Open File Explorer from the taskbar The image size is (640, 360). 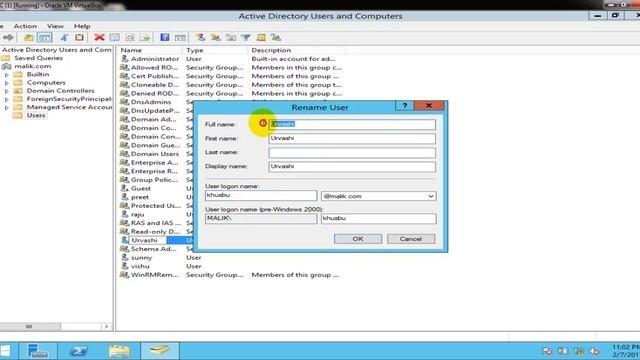[x=119, y=351]
